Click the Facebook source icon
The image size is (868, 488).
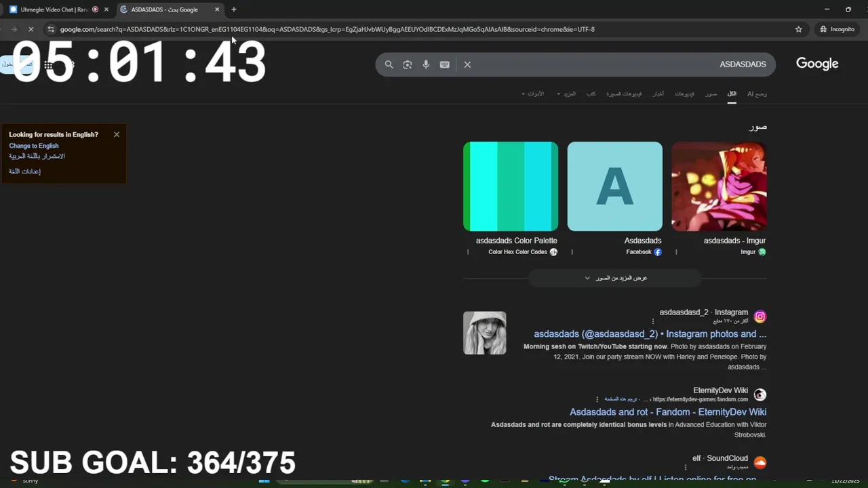pyautogui.click(x=658, y=252)
